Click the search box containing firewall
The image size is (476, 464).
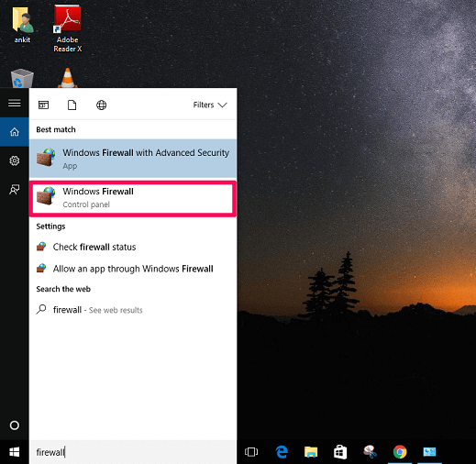pyautogui.click(x=133, y=452)
